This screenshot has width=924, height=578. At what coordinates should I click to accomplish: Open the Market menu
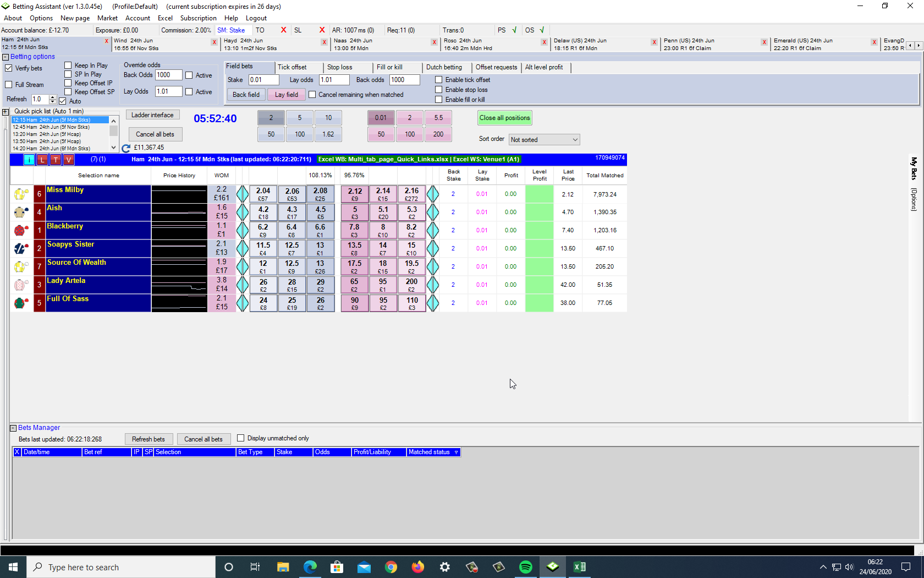(x=107, y=18)
